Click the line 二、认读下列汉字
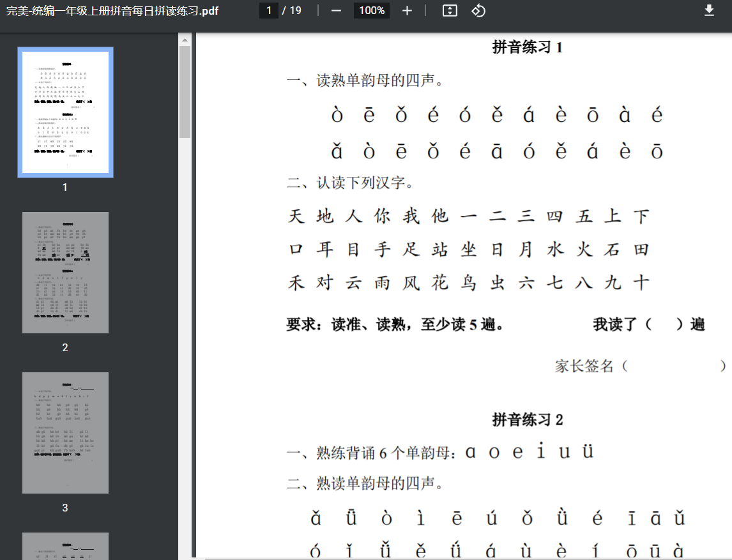The image size is (732, 560). (350, 184)
